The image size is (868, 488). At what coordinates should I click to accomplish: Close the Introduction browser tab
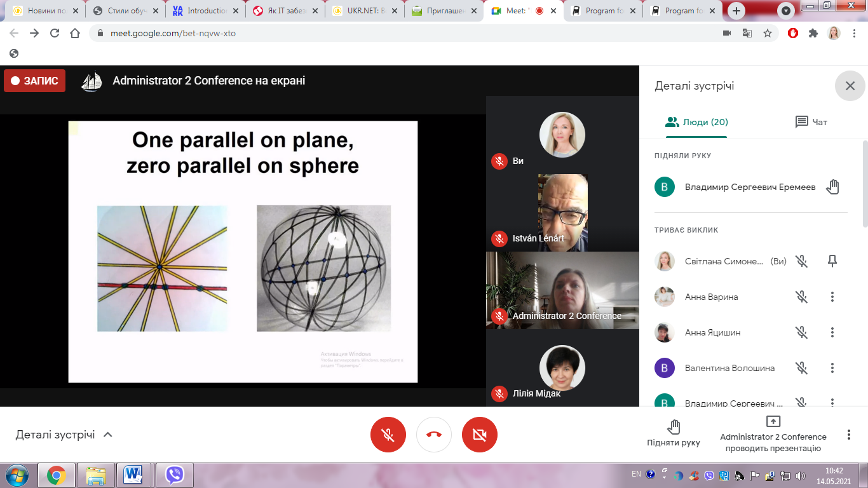tap(236, 11)
